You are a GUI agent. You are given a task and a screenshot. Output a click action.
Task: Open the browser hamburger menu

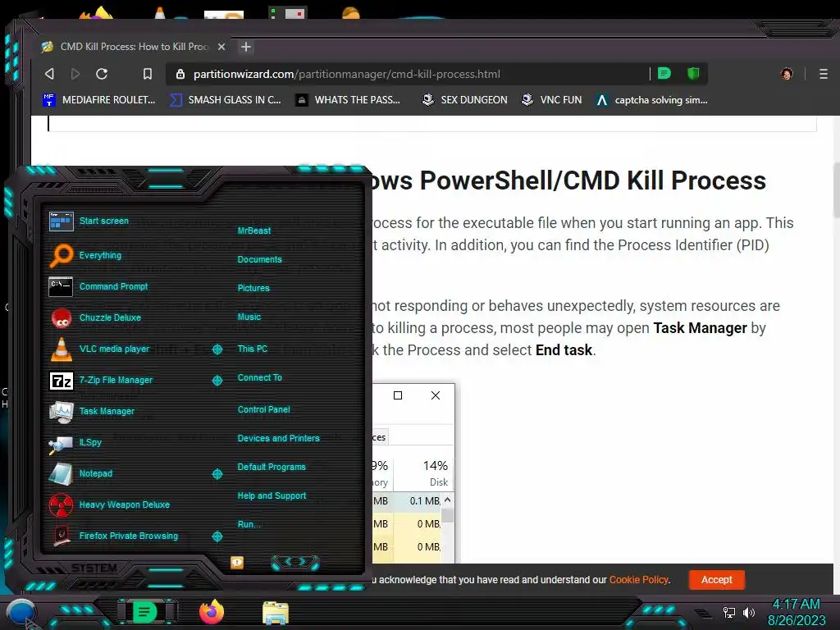point(824,74)
